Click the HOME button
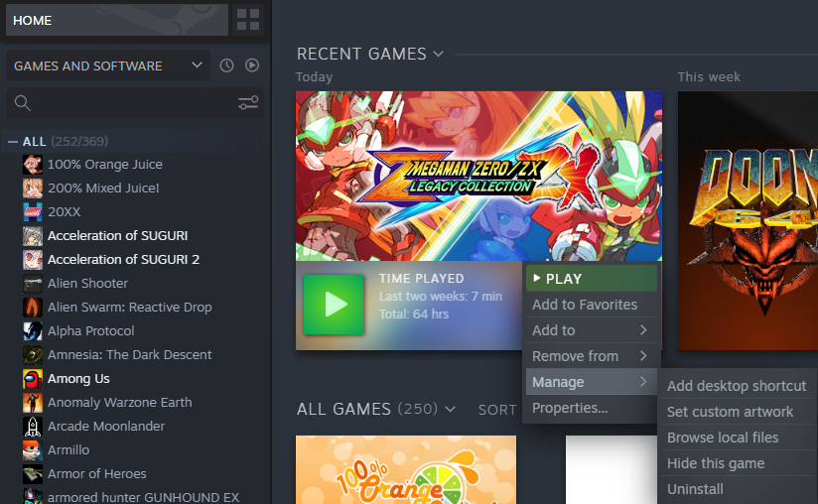 pyautogui.click(x=117, y=20)
